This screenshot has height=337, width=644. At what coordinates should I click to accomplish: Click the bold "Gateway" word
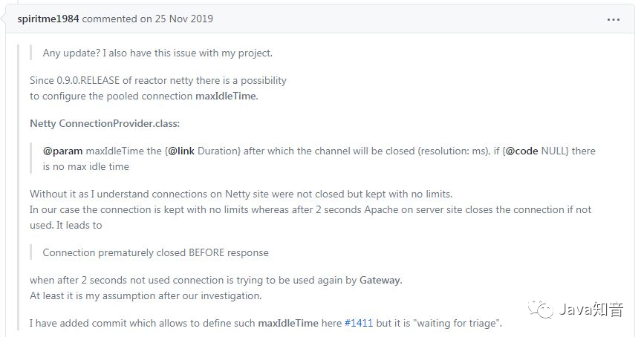click(x=380, y=280)
